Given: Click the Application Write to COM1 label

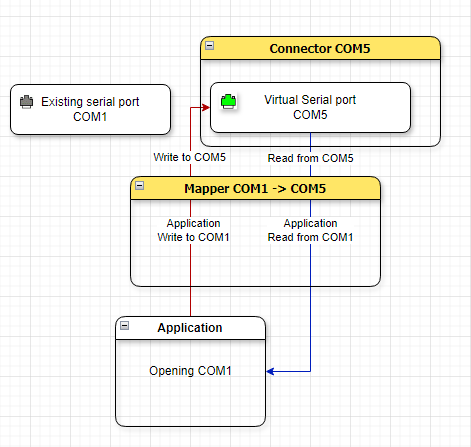Looking at the screenshot, I should point(193,230).
